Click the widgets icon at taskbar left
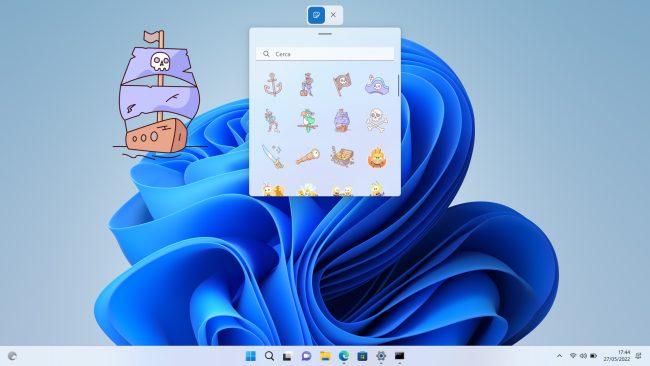Viewport: 650px width, 366px height. click(x=12, y=356)
